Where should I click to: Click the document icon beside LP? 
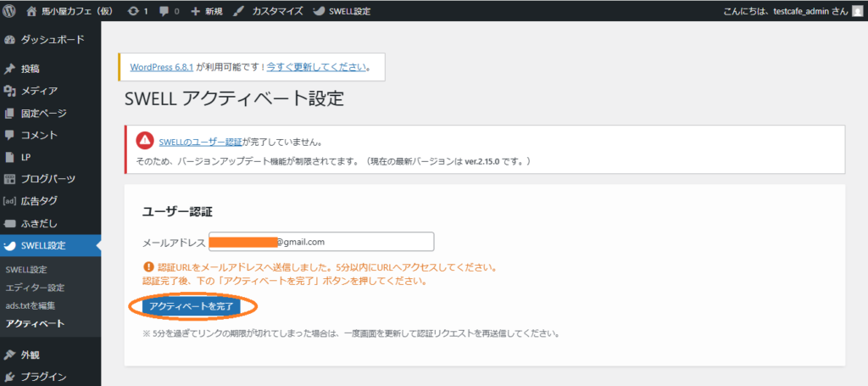8,157
